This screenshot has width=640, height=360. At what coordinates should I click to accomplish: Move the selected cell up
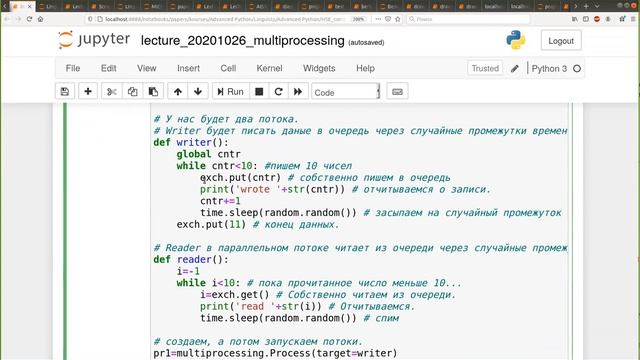(x=178, y=91)
